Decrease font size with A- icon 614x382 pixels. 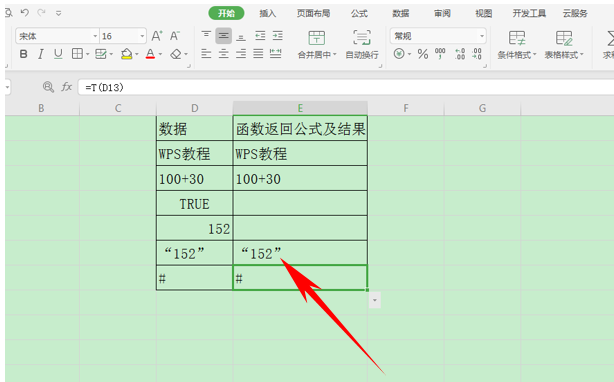[x=175, y=36]
